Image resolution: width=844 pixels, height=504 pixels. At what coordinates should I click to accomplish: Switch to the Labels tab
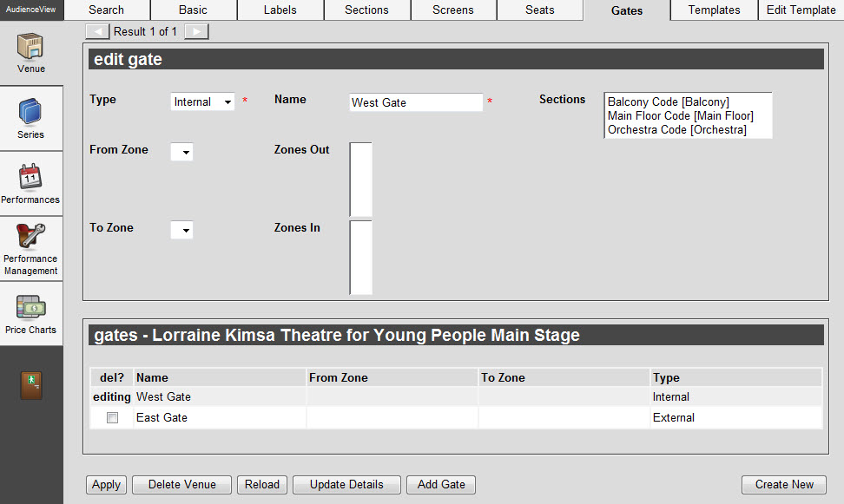pos(280,10)
